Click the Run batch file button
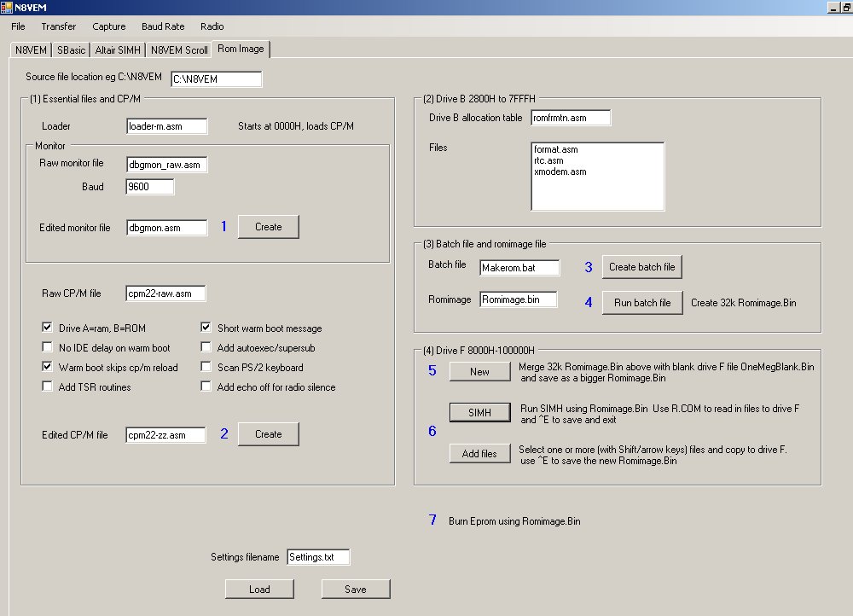The image size is (853, 616). [x=642, y=303]
